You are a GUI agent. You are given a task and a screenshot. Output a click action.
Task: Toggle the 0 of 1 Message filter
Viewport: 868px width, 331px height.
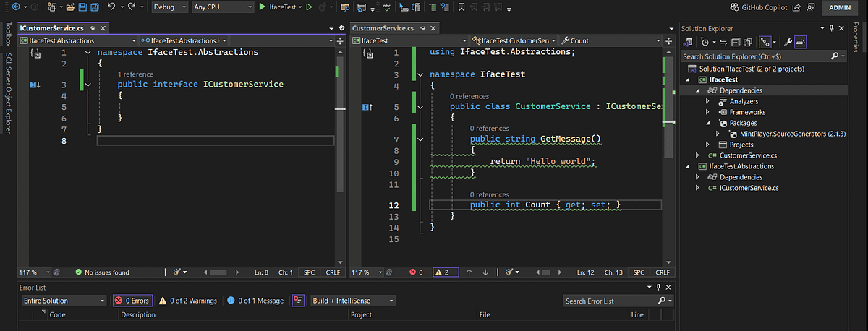coord(255,301)
